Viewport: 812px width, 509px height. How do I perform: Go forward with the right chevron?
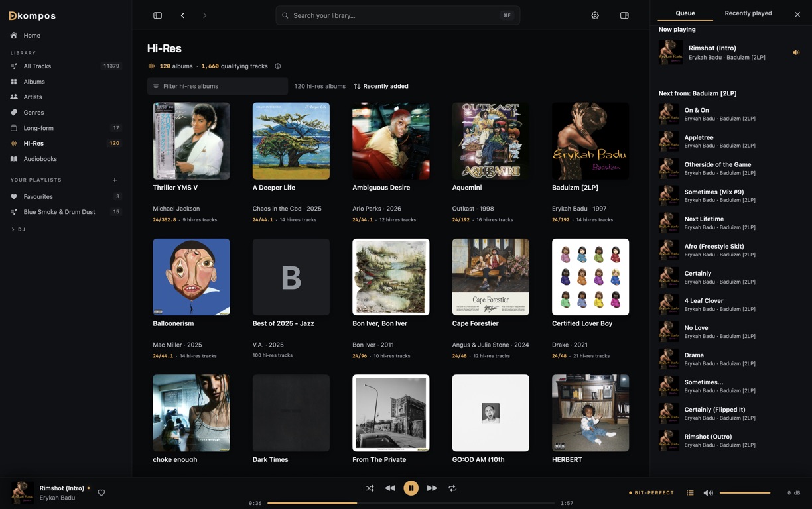(x=204, y=15)
